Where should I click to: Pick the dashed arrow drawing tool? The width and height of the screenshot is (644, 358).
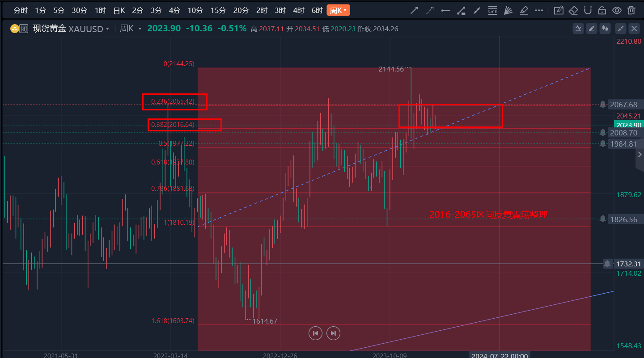click(x=430, y=10)
